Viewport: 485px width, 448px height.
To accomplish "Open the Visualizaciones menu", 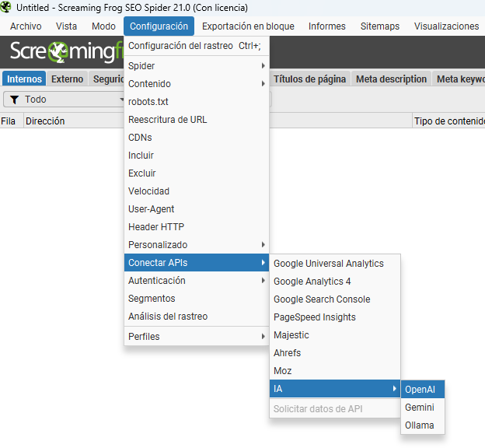I will pyautogui.click(x=446, y=26).
